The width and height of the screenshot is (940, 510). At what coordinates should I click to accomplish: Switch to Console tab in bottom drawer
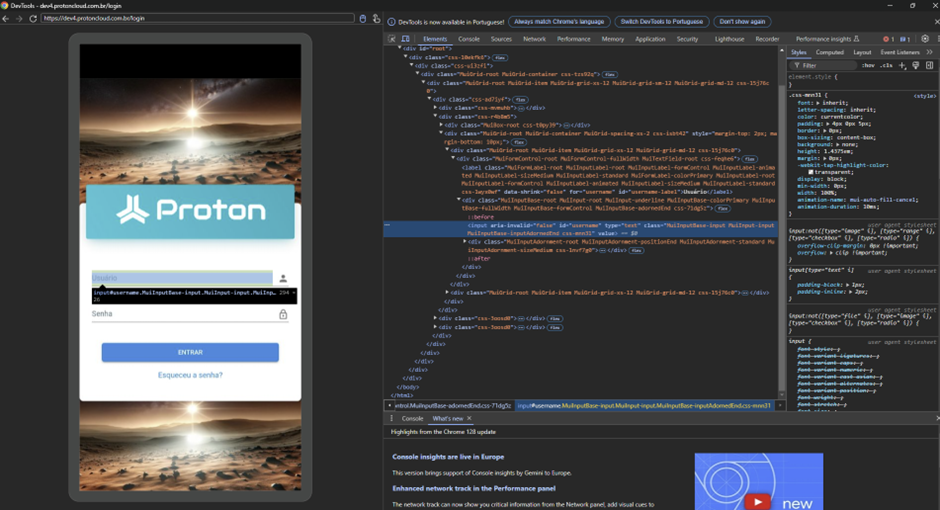(x=412, y=418)
